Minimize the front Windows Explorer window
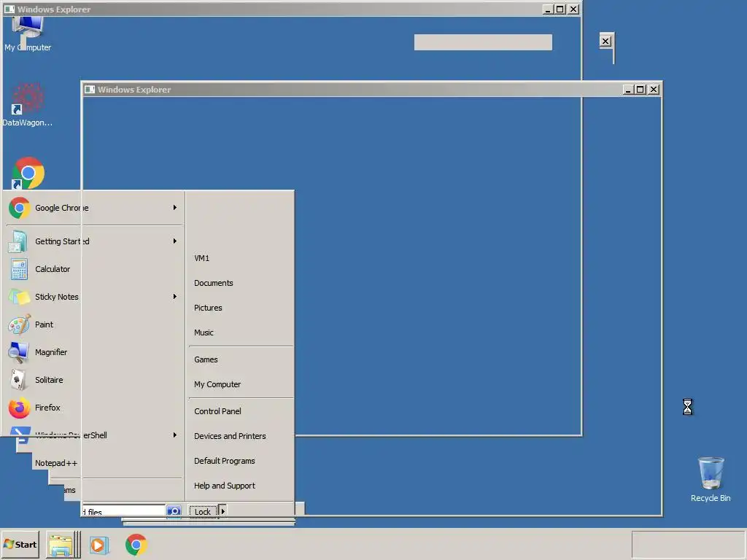The height and width of the screenshot is (560, 747). tap(628, 90)
